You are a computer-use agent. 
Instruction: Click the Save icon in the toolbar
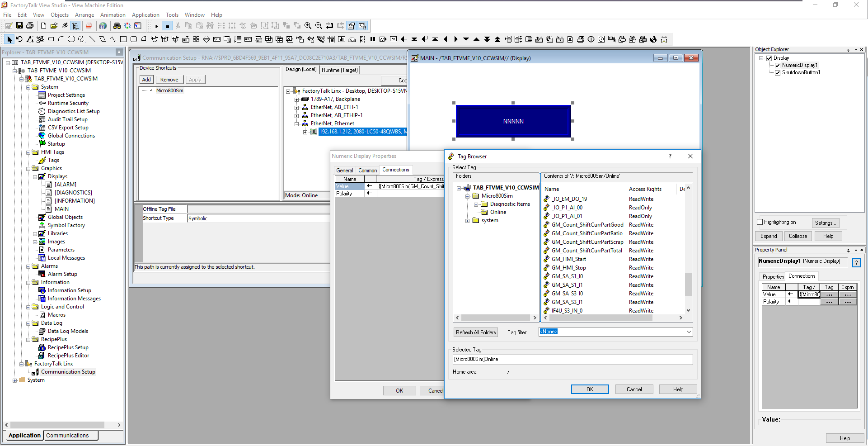pyautogui.click(x=19, y=26)
